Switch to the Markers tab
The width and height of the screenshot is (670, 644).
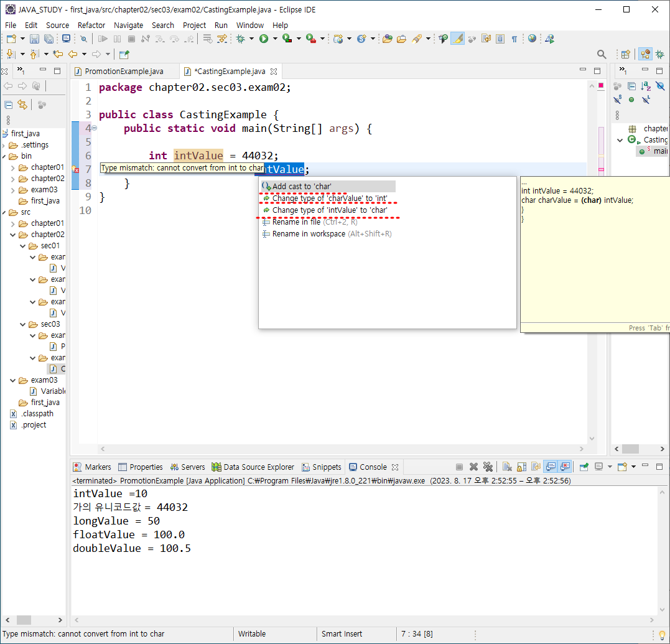92,467
